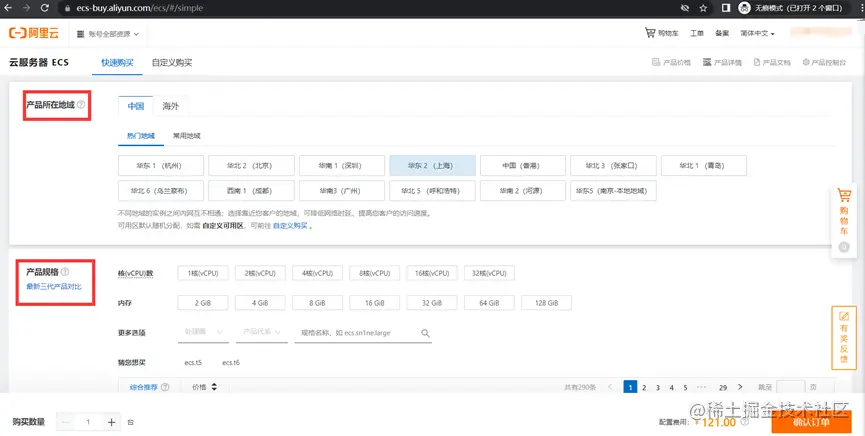
Task: Click the eye-slash tracking icon in address bar
Action: (685, 8)
